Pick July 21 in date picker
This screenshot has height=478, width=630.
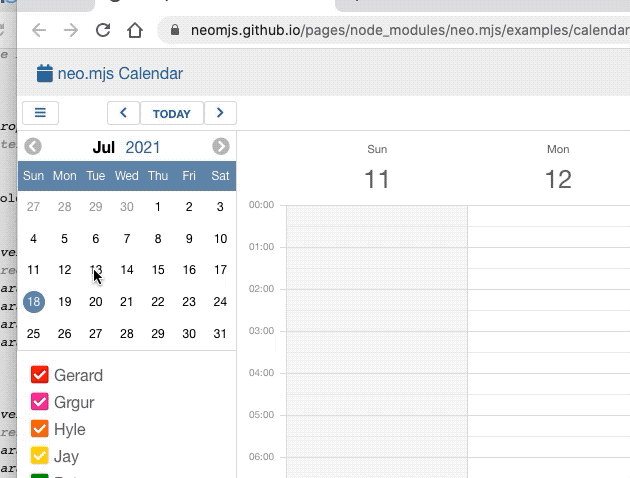tap(127, 302)
